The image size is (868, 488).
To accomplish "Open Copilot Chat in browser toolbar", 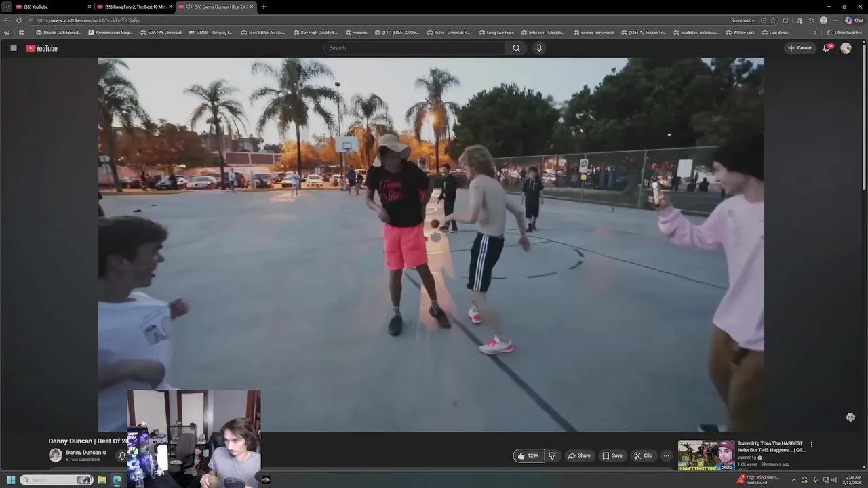I will tap(854, 20).
